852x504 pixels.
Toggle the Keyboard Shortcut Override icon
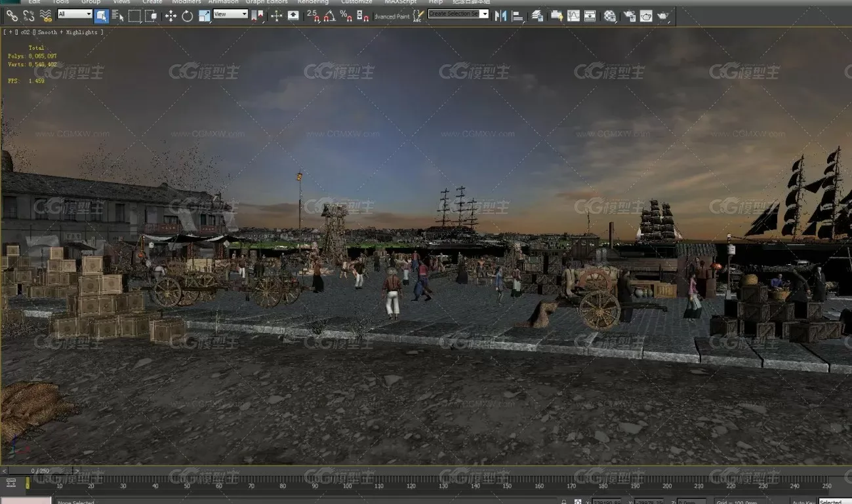(x=293, y=15)
